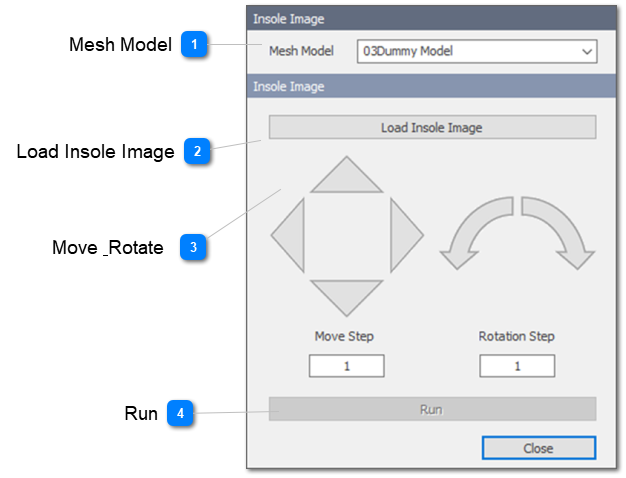This screenshot has width=626, height=478.
Task: Click the top Insole Image section header
Action: point(430,18)
